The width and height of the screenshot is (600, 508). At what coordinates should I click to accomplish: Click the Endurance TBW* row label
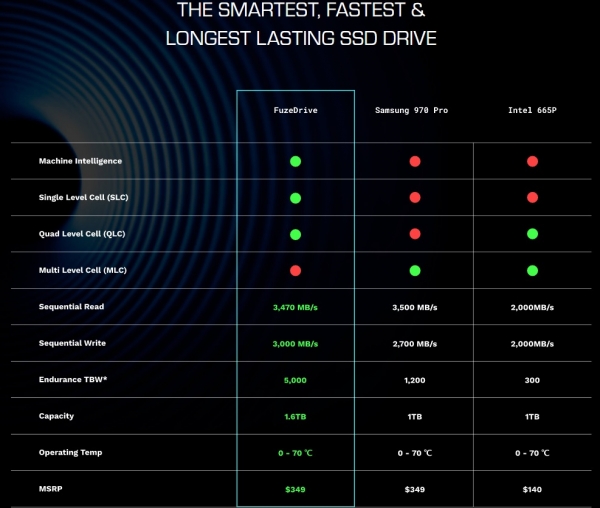73,380
